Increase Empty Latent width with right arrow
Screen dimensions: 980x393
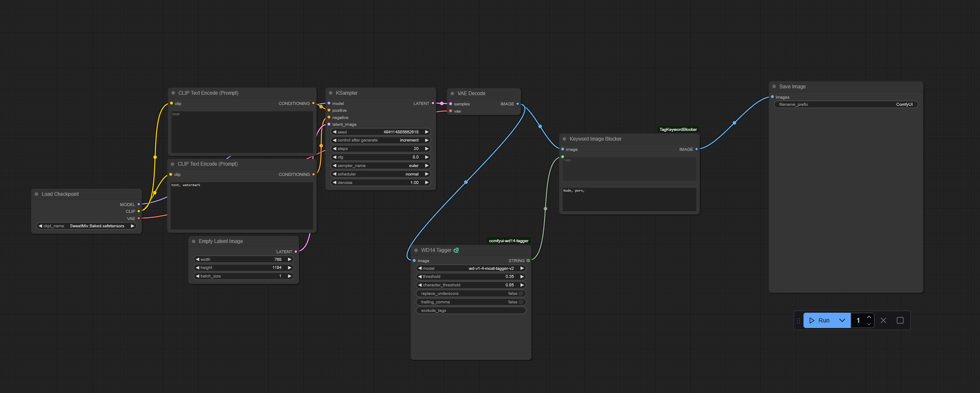point(290,260)
